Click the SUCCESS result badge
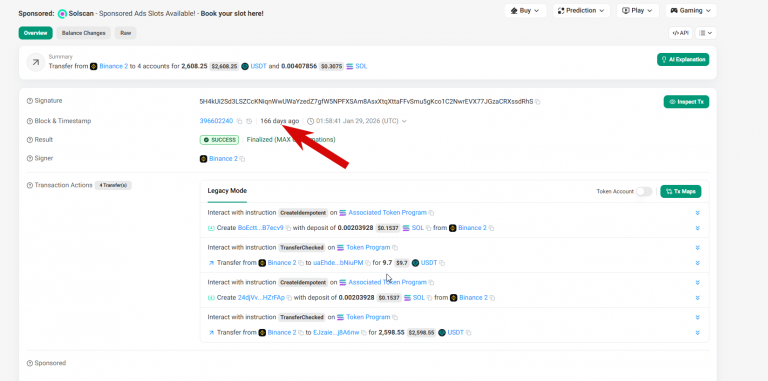 219,140
